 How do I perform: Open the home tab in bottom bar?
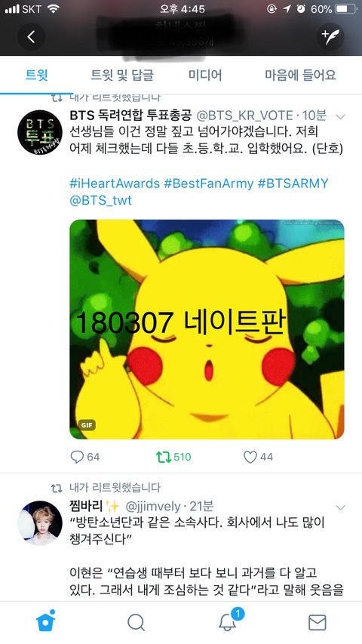click(x=45, y=622)
